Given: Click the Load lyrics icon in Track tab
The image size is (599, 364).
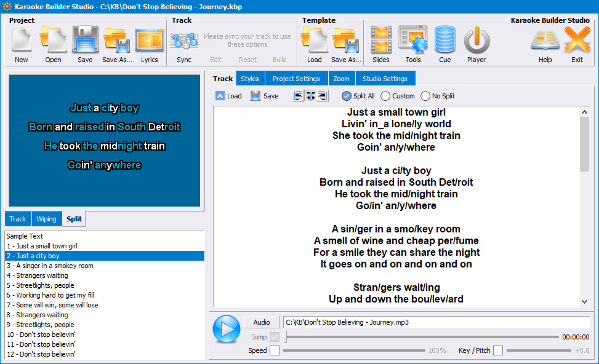Looking at the screenshot, I should (220, 96).
